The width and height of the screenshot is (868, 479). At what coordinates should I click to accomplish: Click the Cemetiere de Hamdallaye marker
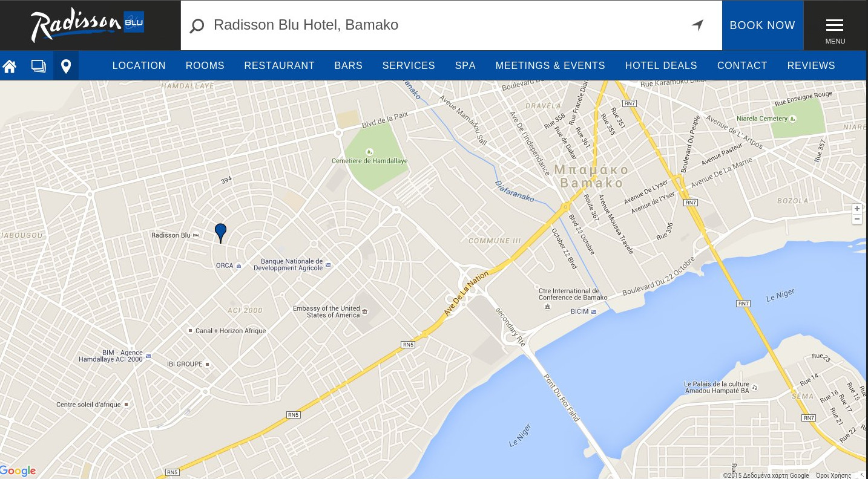coord(369,151)
